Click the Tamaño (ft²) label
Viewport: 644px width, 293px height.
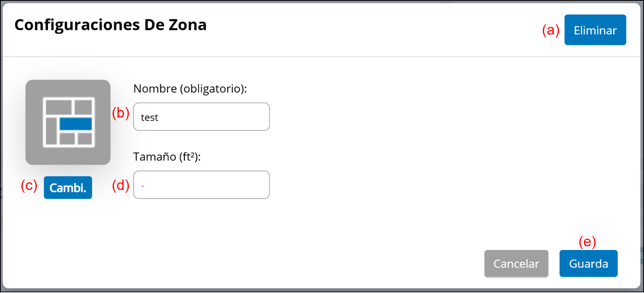pos(167,157)
